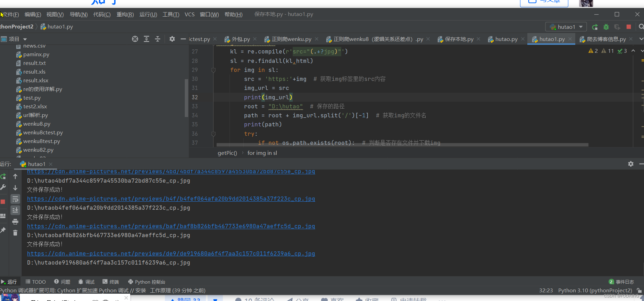Open the inspection warnings widget

click(x=608, y=51)
